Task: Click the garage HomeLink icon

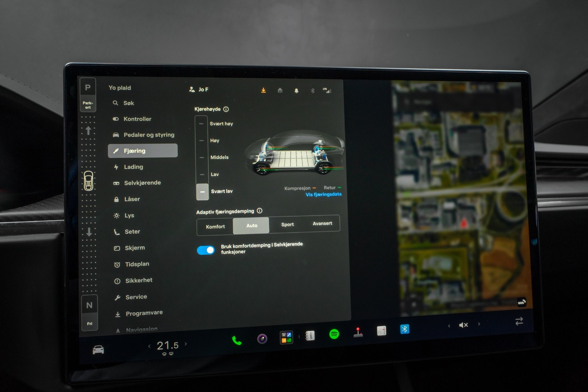Action: pos(280,90)
